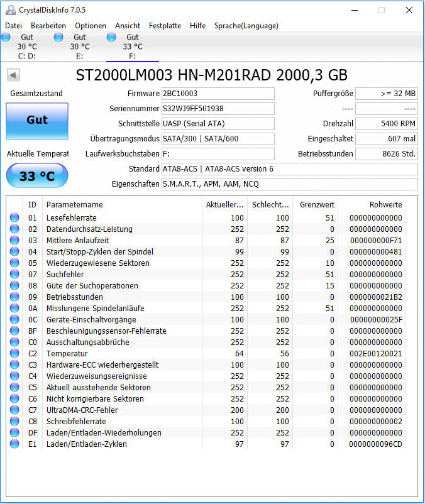Click the 33 °C temperature button
The image size is (425, 504).
click(x=37, y=175)
